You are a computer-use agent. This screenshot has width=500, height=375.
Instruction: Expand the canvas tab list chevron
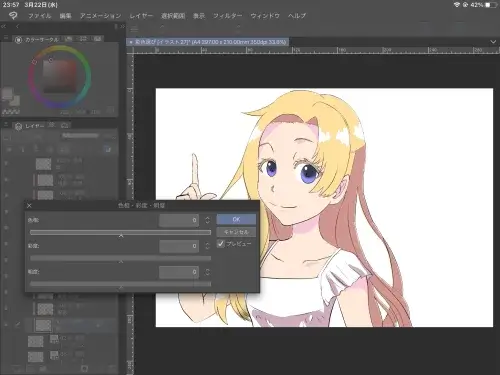pos(493,42)
